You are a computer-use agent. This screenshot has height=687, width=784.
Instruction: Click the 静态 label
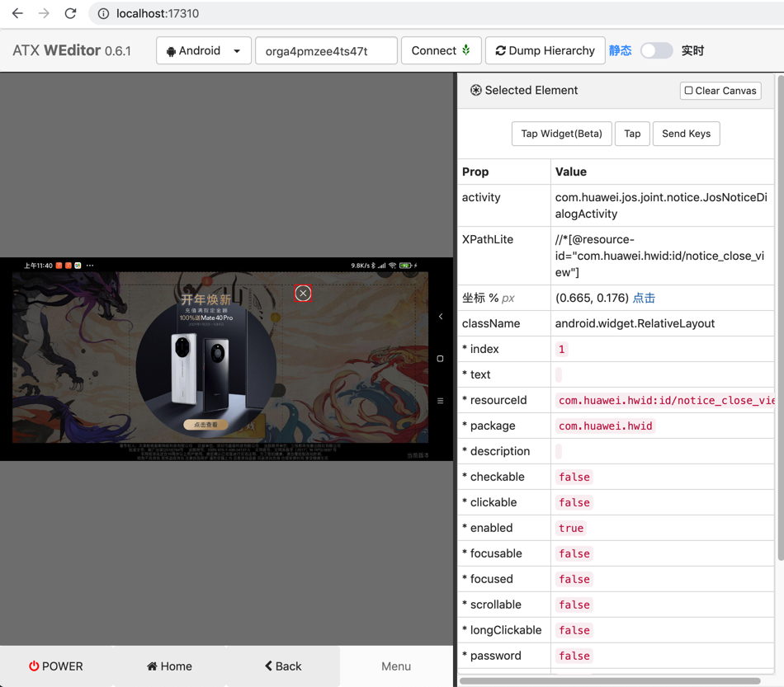(620, 50)
